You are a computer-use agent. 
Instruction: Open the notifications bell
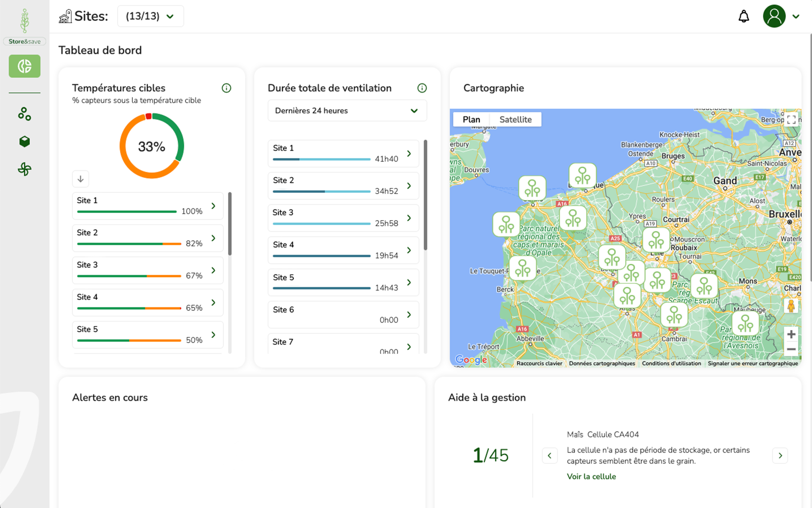[744, 16]
